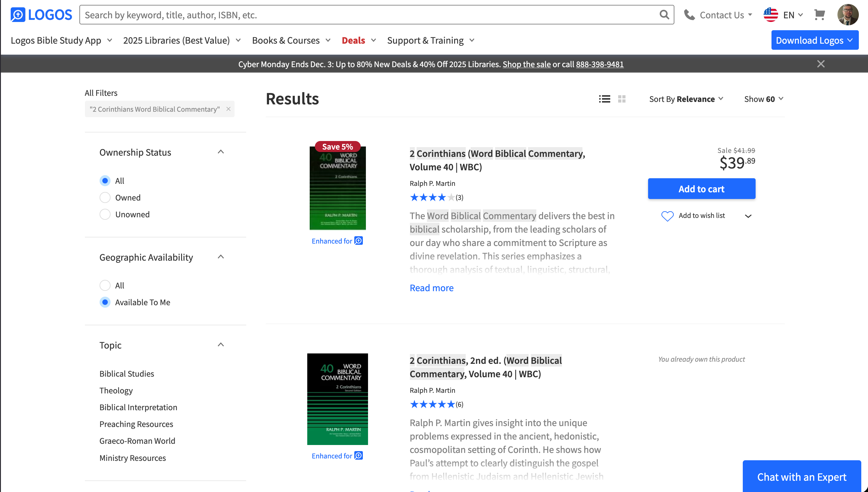This screenshot has height=492, width=868.
Task: Click the Add to cart button
Action: (701, 189)
